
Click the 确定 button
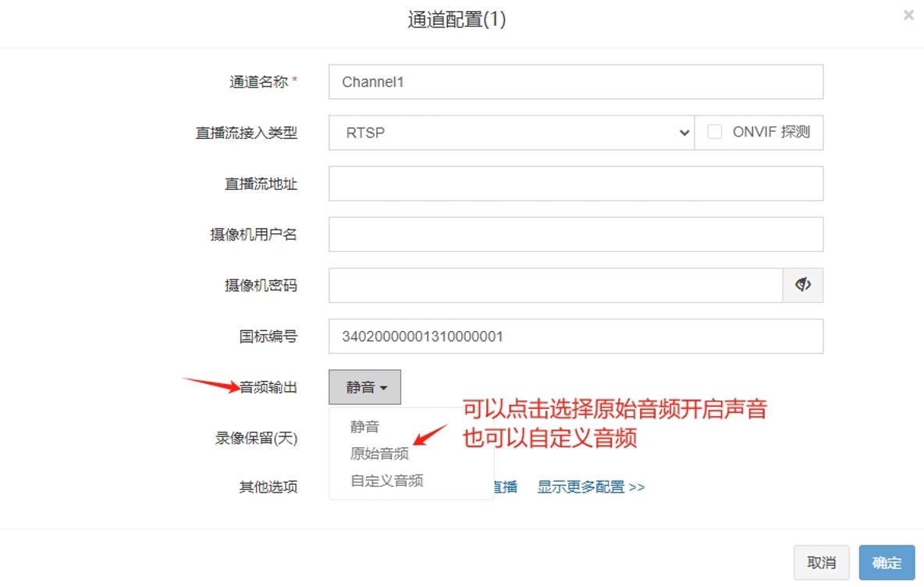(x=887, y=563)
